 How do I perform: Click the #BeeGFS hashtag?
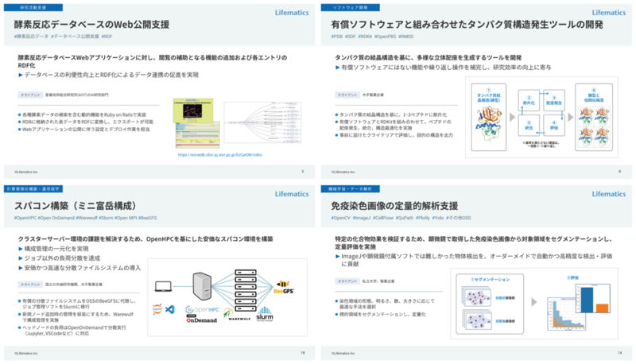pyautogui.click(x=147, y=218)
